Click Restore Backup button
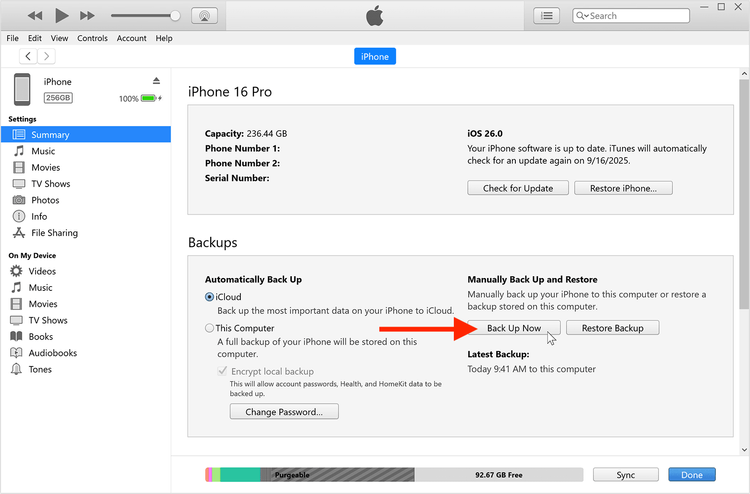750x494 pixels. pyautogui.click(x=613, y=328)
